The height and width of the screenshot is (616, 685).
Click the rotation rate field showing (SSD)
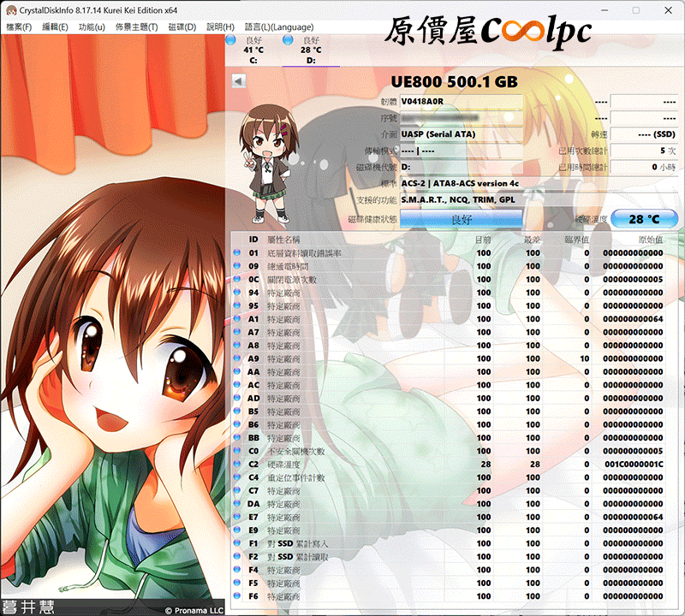coord(644,134)
